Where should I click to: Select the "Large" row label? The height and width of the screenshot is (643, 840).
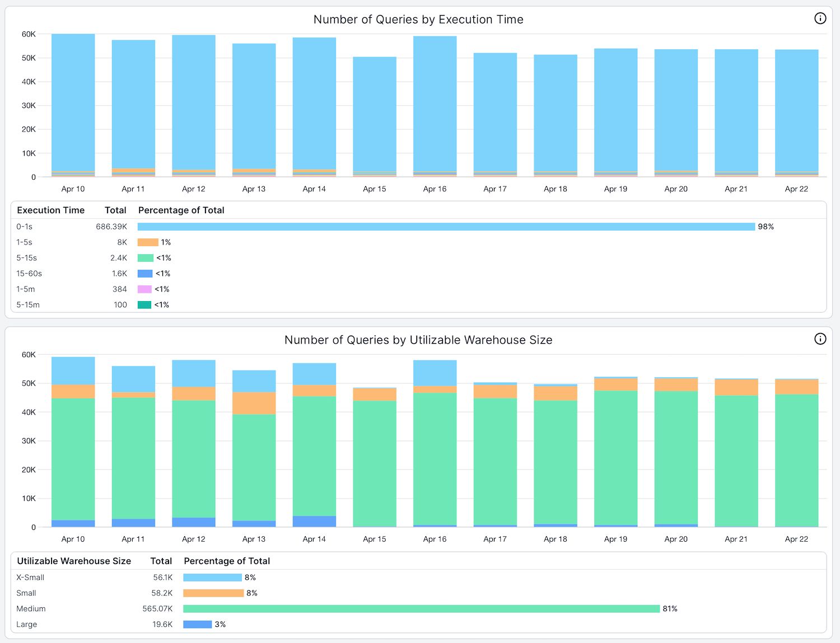click(27, 625)
